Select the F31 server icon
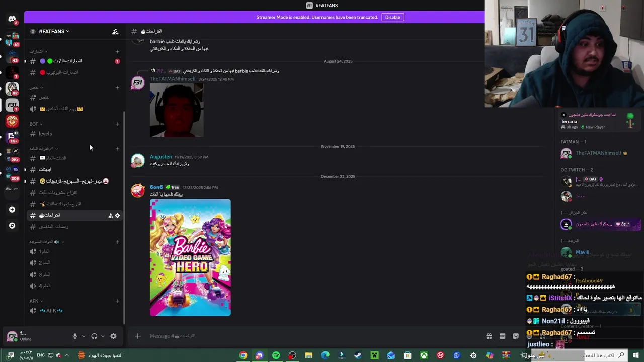This screenshot has height=362, width=644. click(12, 105)
